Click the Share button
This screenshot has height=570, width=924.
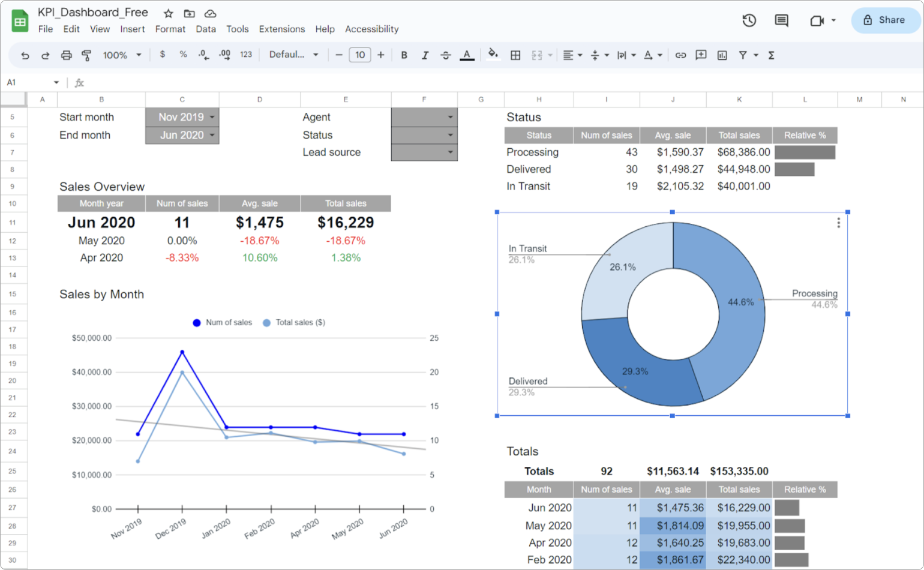point(885,20)
